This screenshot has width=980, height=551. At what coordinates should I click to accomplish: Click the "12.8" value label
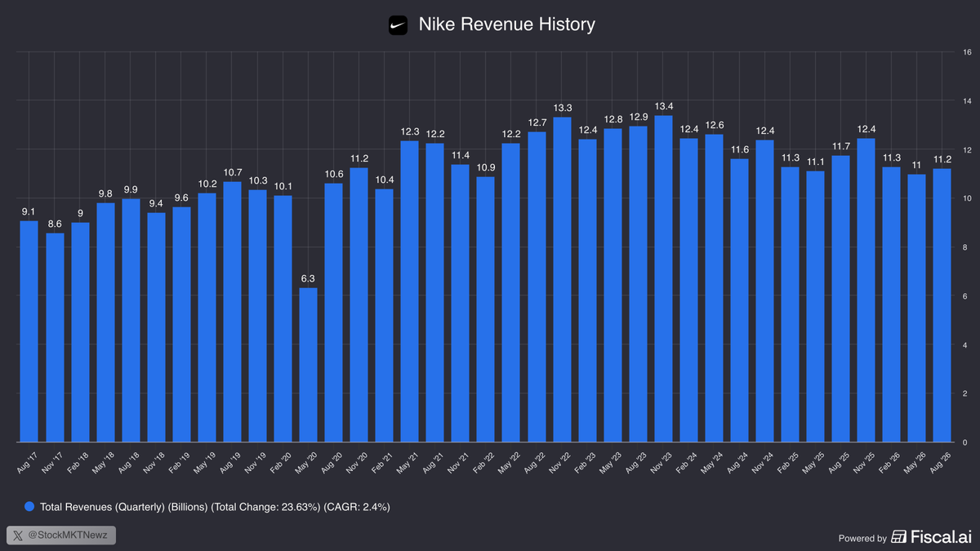coord(612,119)
